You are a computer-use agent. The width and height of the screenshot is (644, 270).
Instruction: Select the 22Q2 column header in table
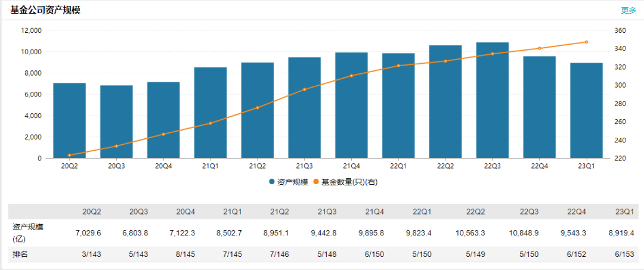[x=475, y=212]
